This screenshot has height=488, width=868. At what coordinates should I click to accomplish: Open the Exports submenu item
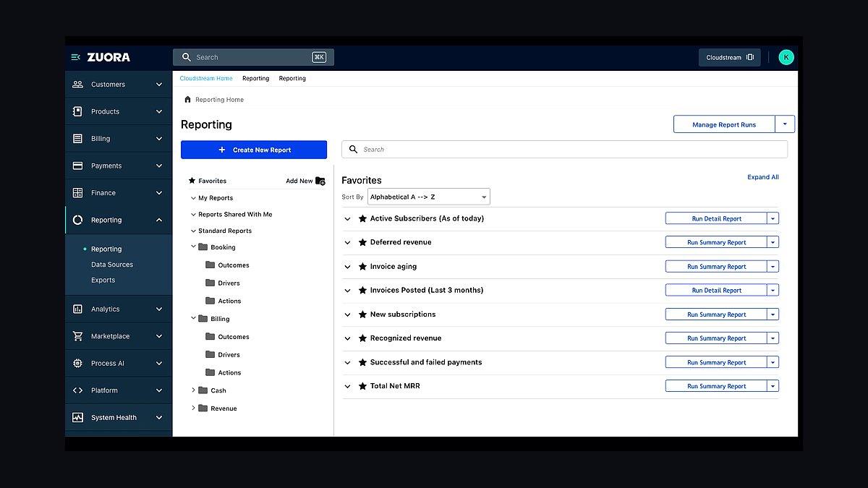[103, 280]
